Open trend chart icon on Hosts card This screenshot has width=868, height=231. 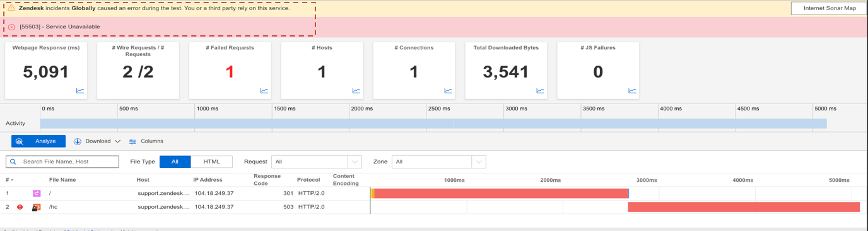coord(356,91)
